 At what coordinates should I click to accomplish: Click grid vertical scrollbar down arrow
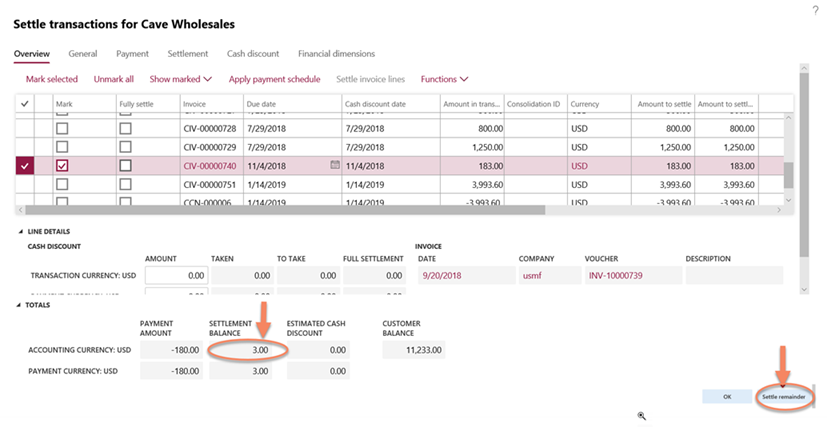coord(788,200)
